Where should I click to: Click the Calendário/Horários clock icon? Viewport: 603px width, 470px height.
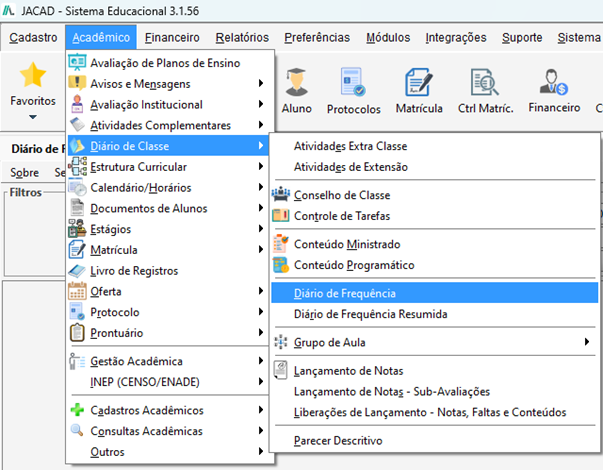click(x=77, y=187)
